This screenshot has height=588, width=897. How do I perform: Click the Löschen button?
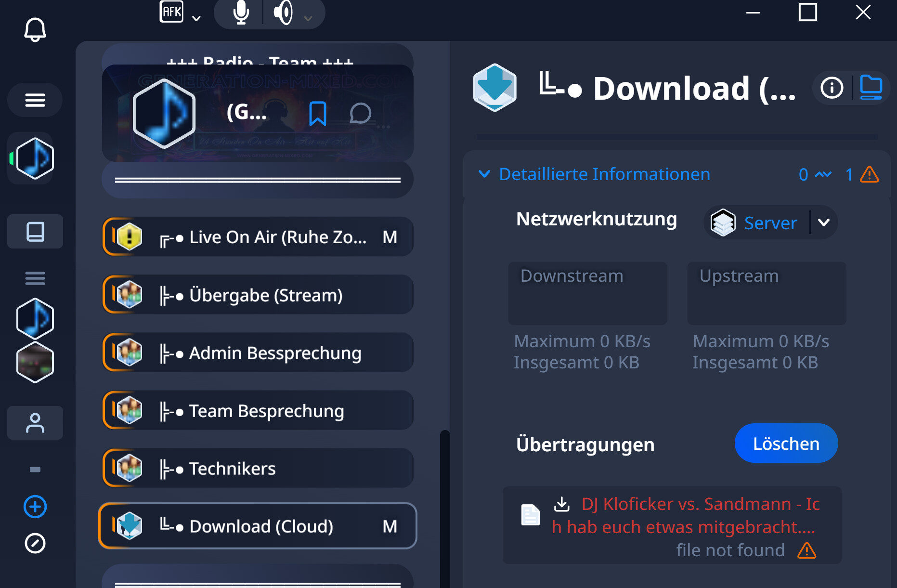click(786, 444)
